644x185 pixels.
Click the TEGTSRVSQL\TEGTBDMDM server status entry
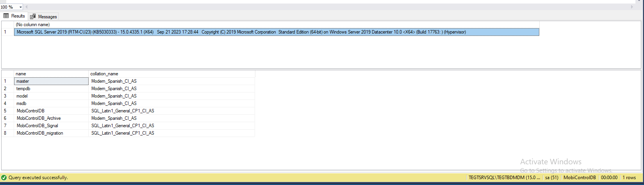click(504, 178)
